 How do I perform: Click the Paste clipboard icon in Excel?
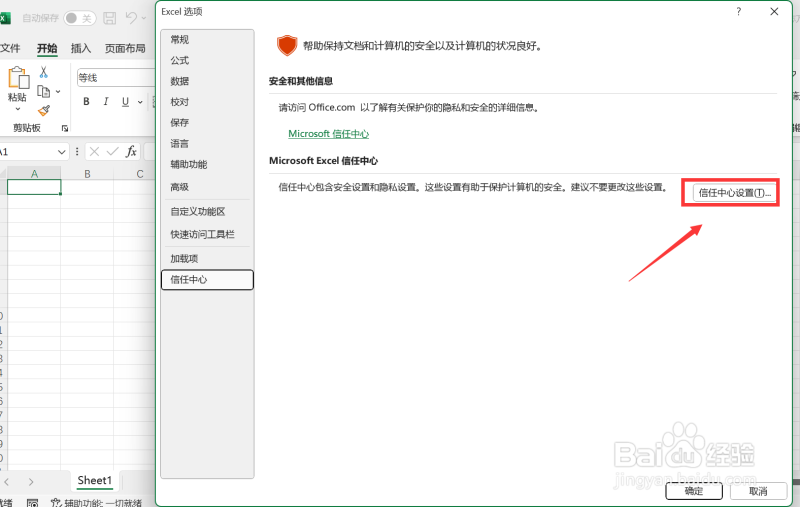(19, 78)
